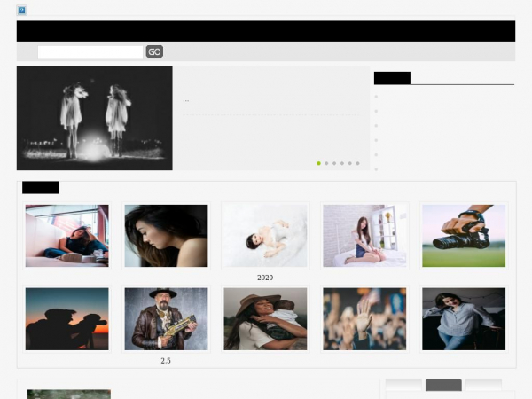Select the third slideshow dot

click(334, 163)
